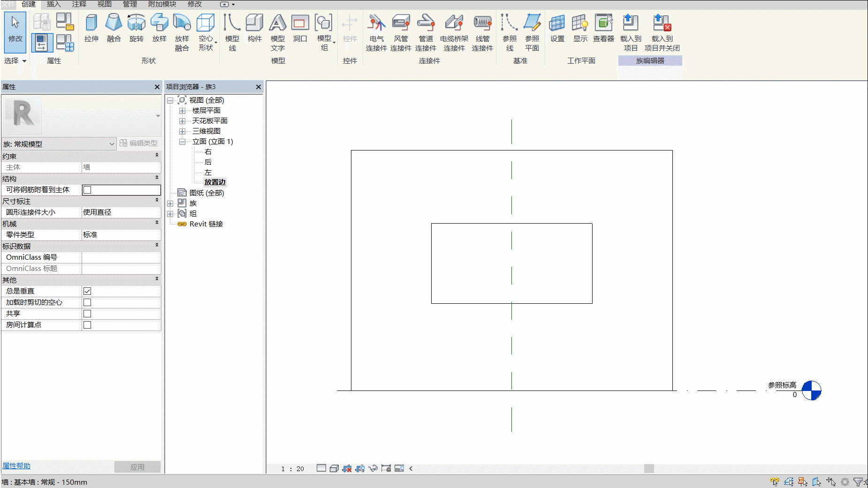Image resolution: width=868 pixels, height=488 pixels.
Task: Enable 加载时剪切的空心 checkbox
Action: pyautogui.click(x=87, y=302)
